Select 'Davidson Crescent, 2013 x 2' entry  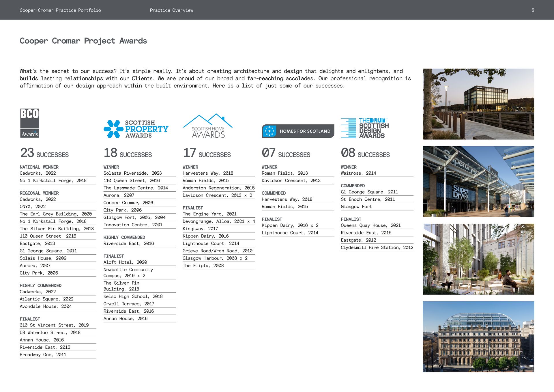(x=217, y=195)
